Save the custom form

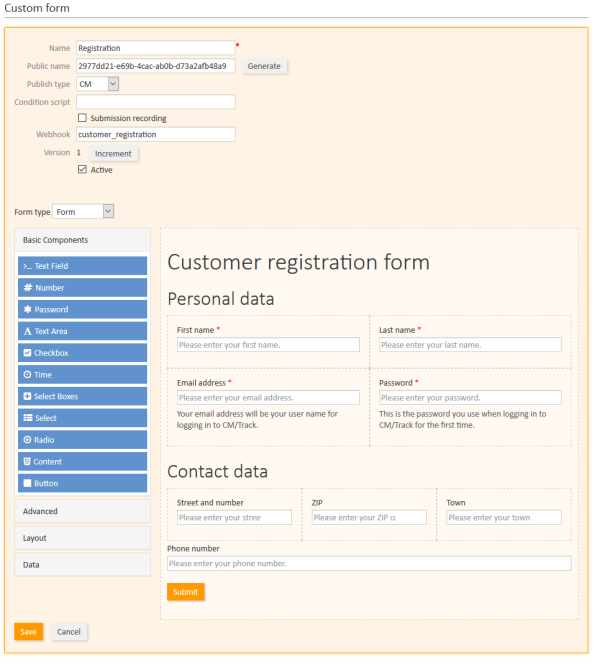pyautogui.click(x=28, y=632)
